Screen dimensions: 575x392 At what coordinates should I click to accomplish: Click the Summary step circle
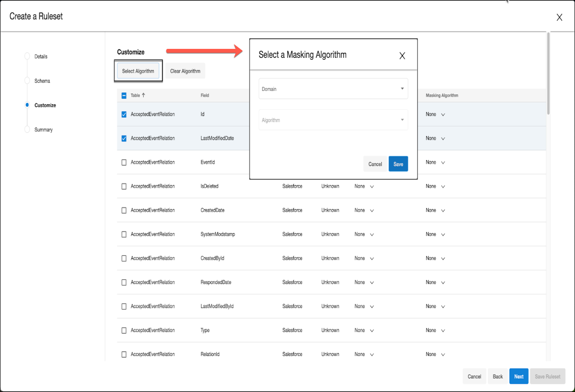tap(27, 129)
